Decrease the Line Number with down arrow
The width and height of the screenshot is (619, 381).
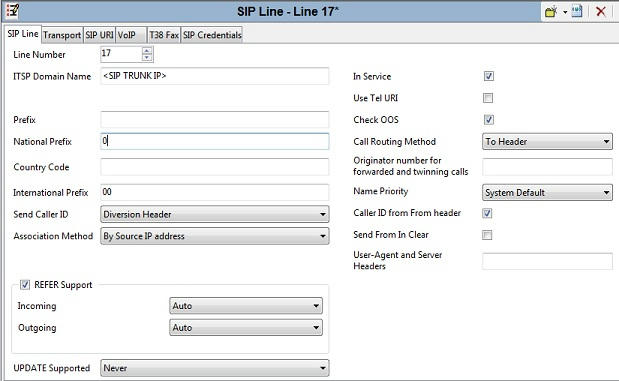[x=147, y=58]
